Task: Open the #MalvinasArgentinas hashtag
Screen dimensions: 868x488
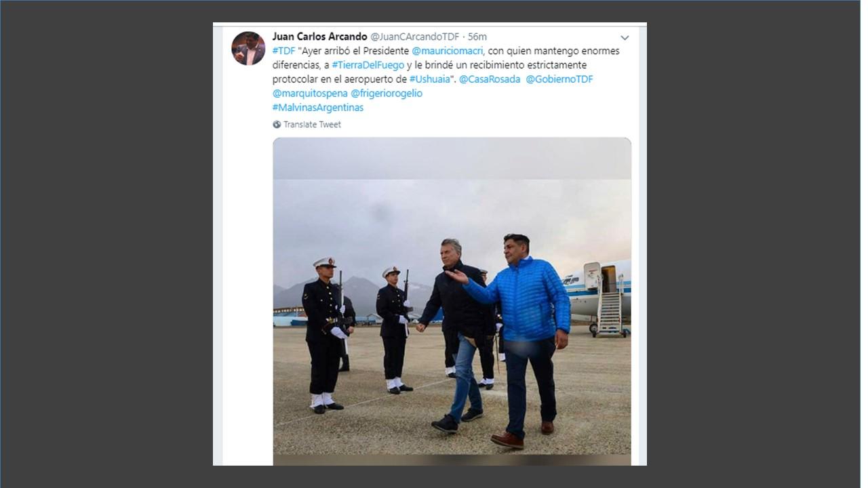Action: (318, 108)
